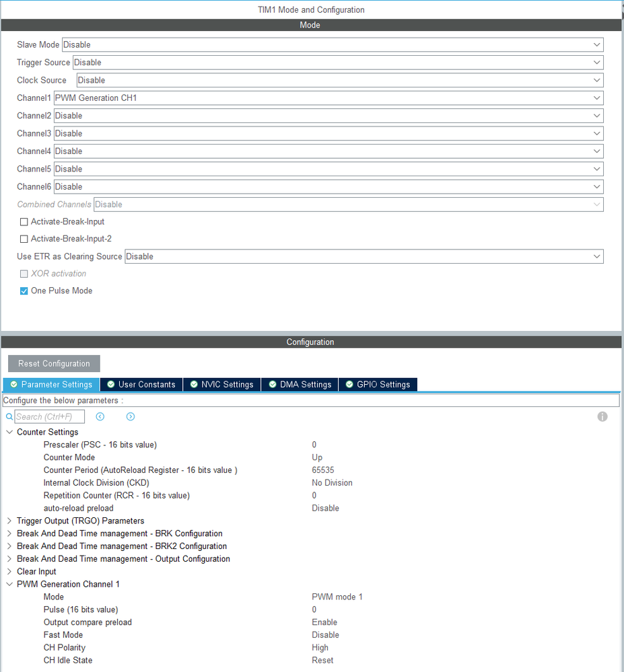This screenshot has height=672, width=624.
Task: Open the Combined Channels dropdown
Action: [x=349, y=204]
